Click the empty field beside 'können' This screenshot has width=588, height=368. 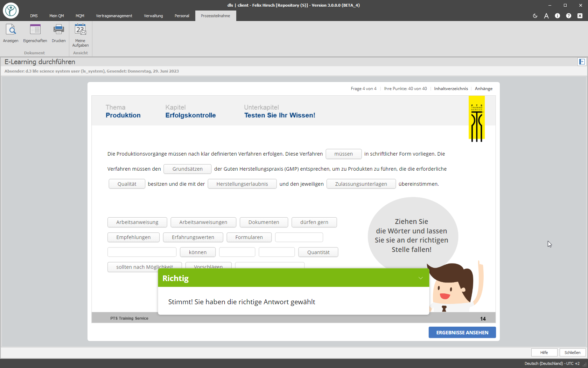tap(237, 252)
